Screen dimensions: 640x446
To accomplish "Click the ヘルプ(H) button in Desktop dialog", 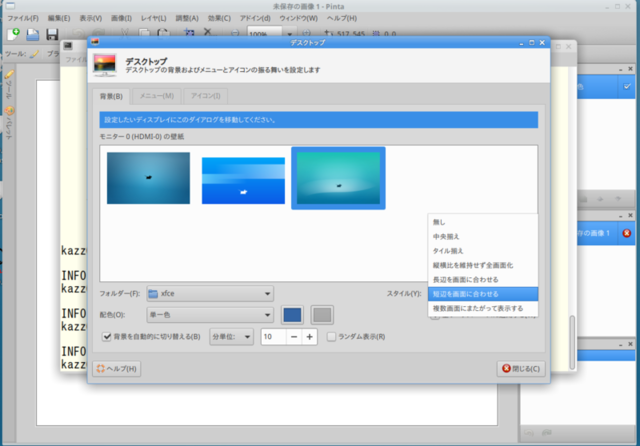I will [117, 369].
